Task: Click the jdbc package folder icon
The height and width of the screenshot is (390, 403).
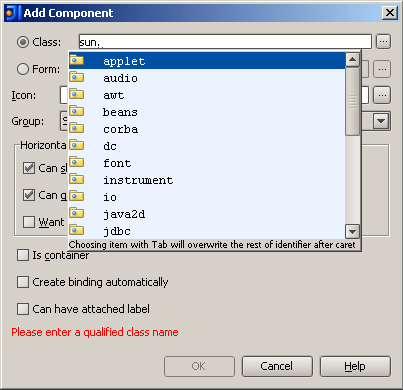Action: coord(77,230)
